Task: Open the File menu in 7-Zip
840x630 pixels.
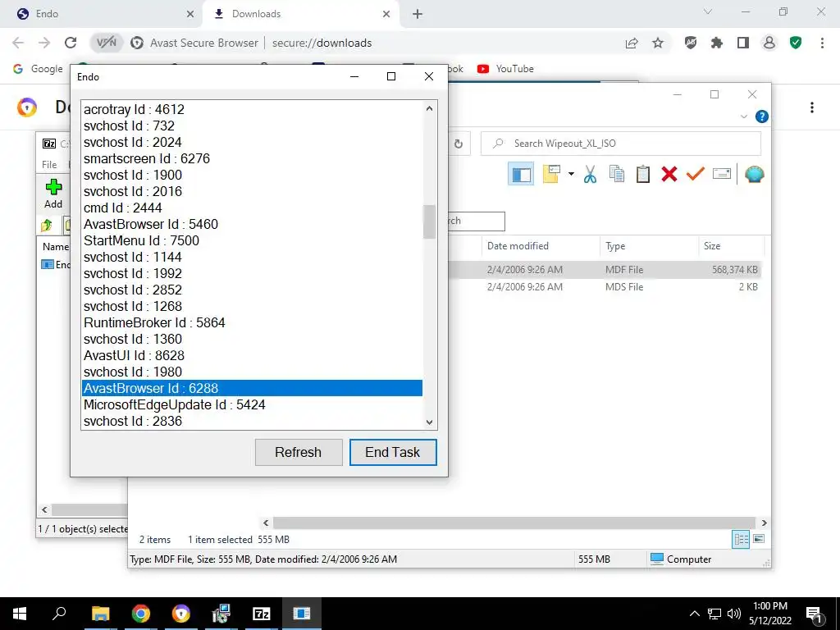Action: [x=49, y=164]
